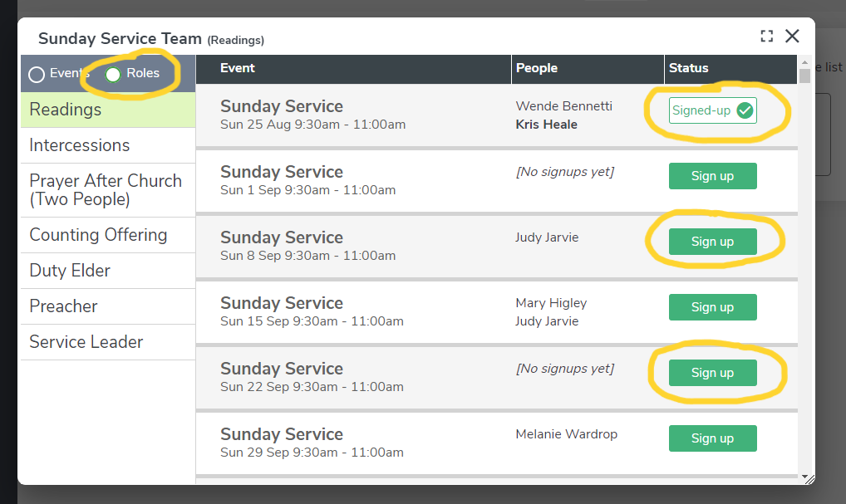Close the Sunday Service Team dialog
846x504 pixels.
click(x=792, y=36)
